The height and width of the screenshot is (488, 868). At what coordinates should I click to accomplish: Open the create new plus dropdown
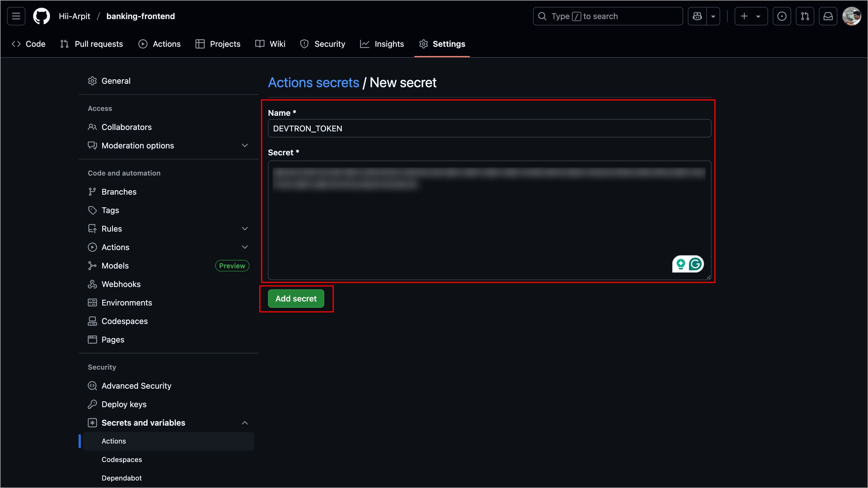click(x=751, y=16)
